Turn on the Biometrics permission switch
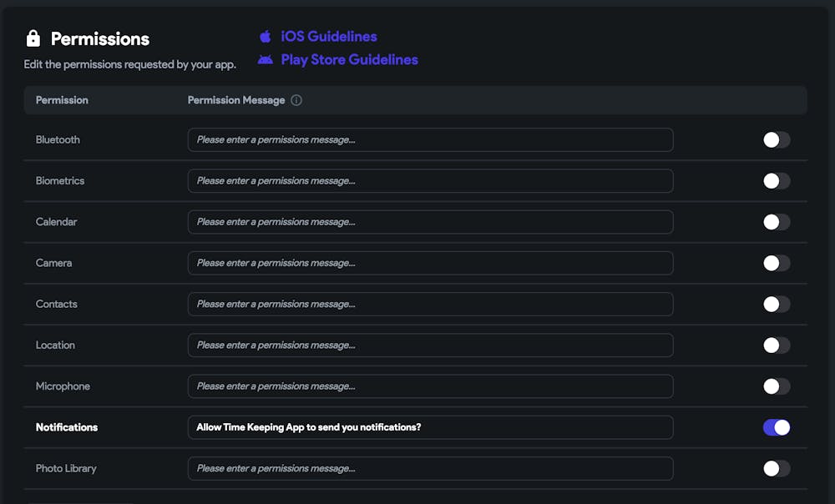The image size is (835, 504). 777,181
